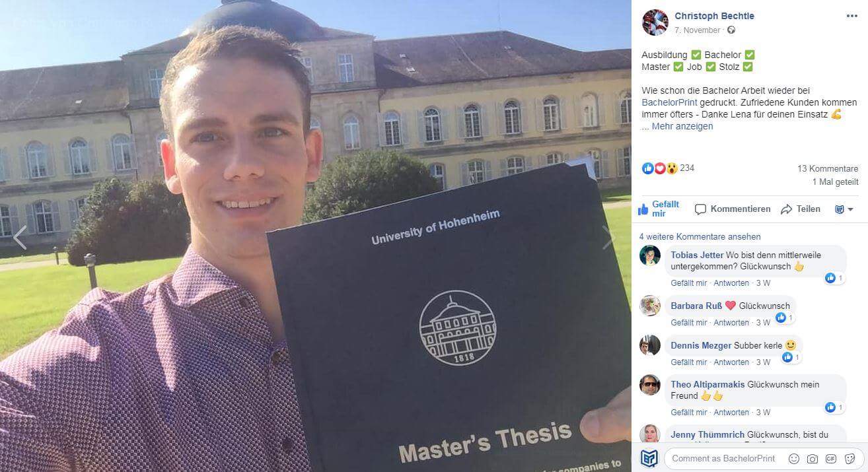Click the sticker icon in comment box
Viewport: 868px width, 472px height.
[x=850, y=458]
